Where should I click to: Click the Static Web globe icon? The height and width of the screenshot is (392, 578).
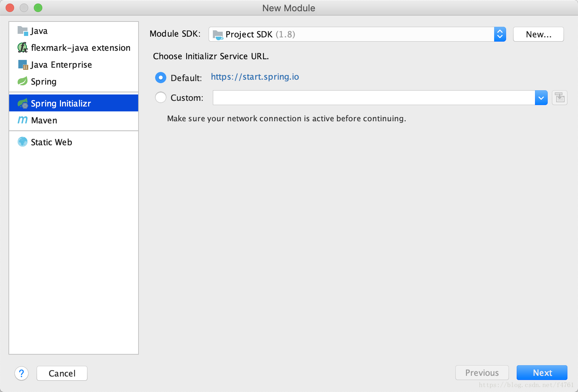[x=23, y=142]
